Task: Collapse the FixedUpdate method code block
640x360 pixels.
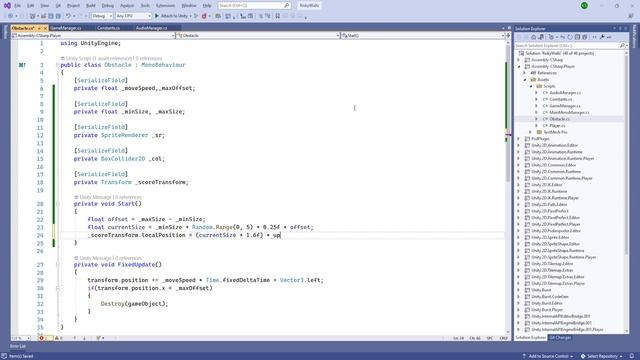Action: click(58, 265)
